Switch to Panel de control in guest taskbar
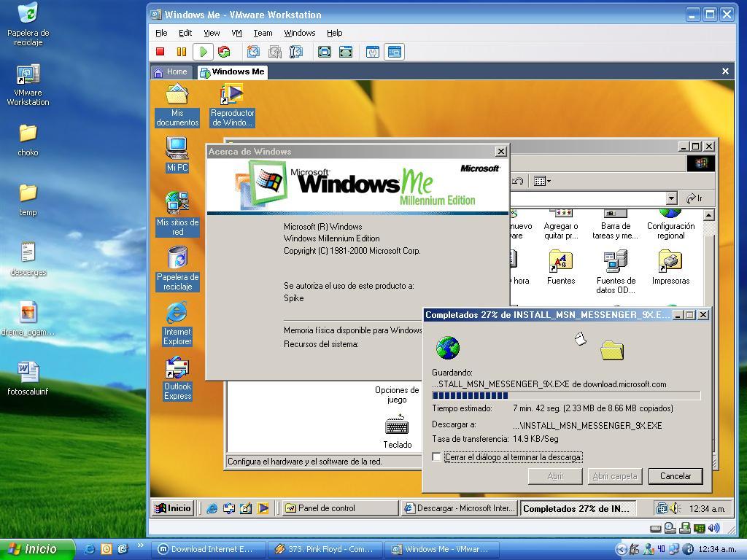Viewport: 747px width, 560px height. click(x=341, y=508)
